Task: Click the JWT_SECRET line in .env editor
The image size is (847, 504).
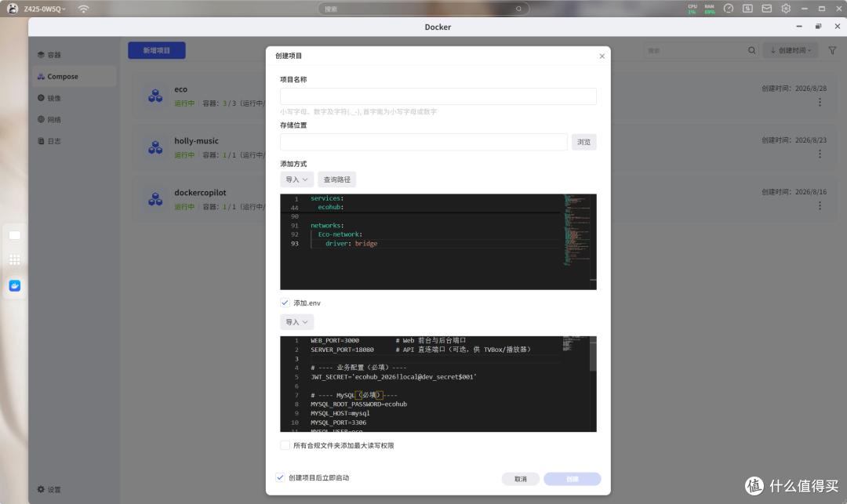Action: pyautogui.click(x=393, y=377)
